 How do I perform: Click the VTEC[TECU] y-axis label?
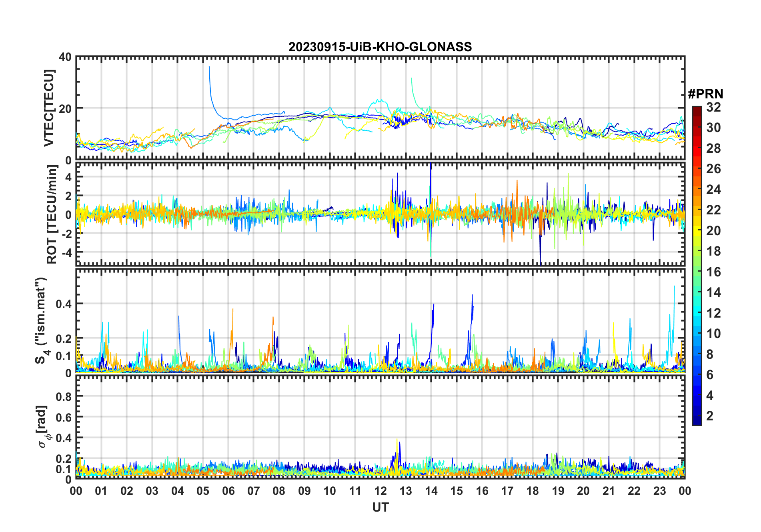[x=49, y=108]
